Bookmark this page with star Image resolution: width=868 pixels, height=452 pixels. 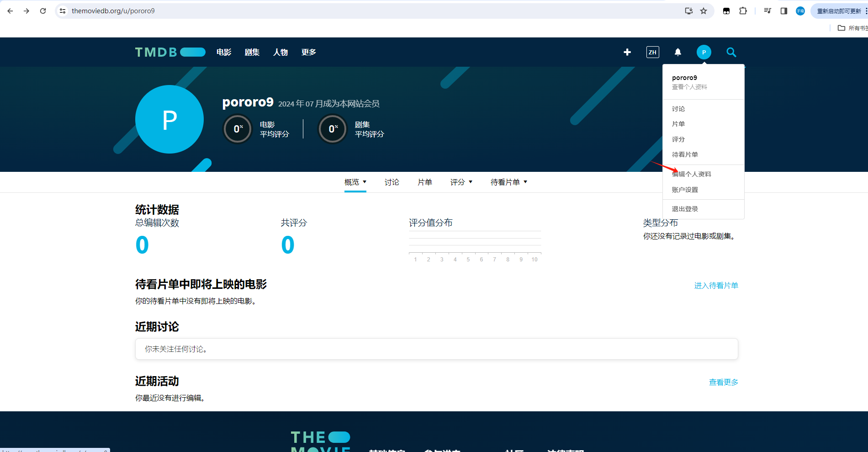(x=704, y=11)
